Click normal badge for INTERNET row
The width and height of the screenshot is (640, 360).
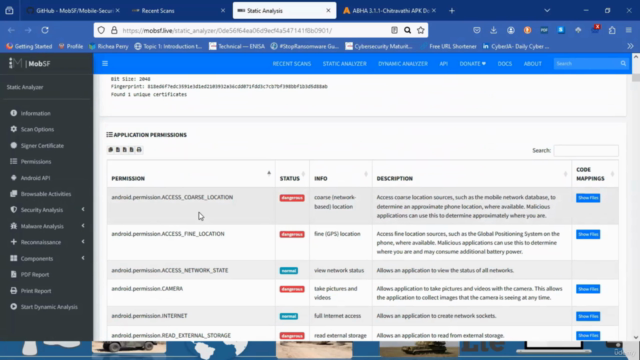(x=289, y=316)
